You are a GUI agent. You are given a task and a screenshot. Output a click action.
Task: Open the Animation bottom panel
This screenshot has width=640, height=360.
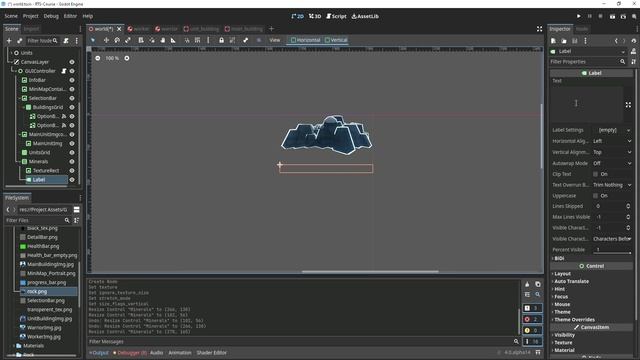tap(180, 353)
